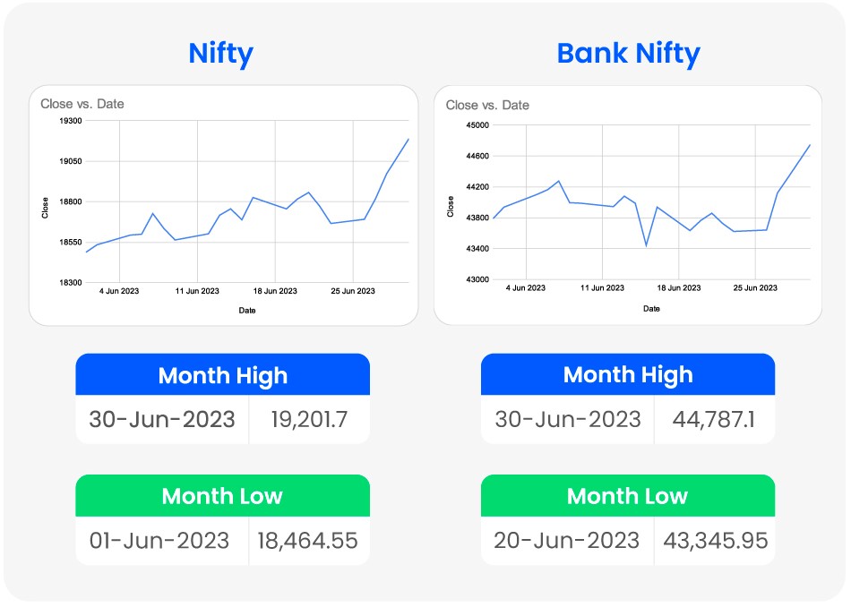Select the Bank Nifty low value 43,345.95

[715, 541]
